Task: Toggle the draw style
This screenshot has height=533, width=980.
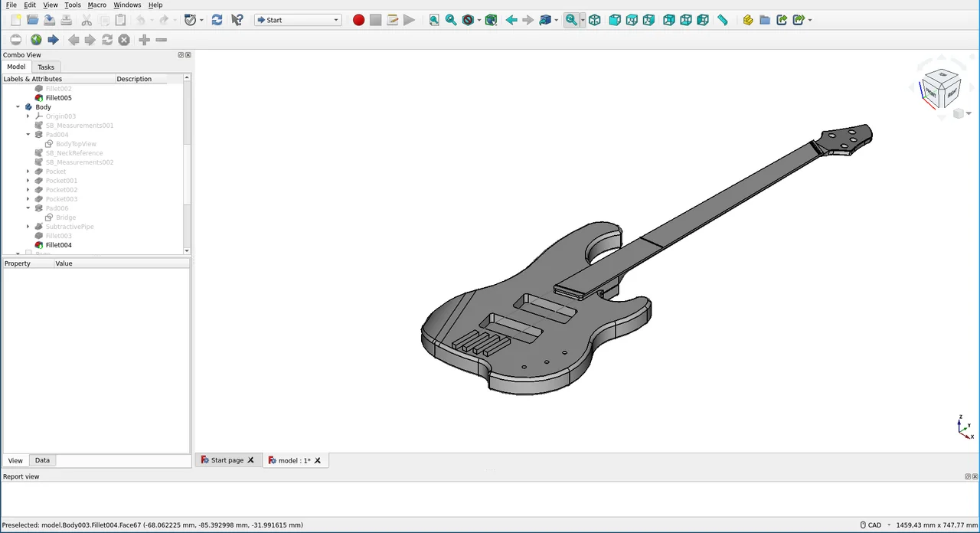Action: coord(469,20)
